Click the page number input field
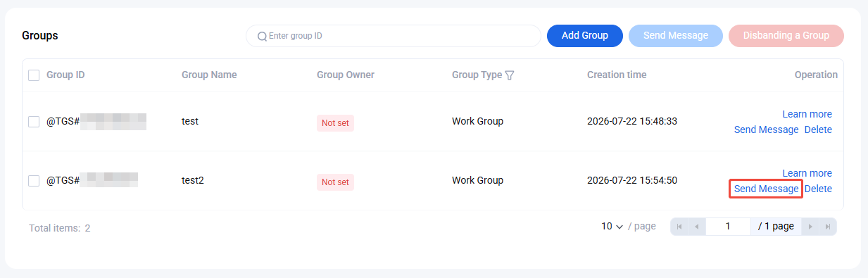Viewport: 868px width, 278px height. [x=728, y=227]
